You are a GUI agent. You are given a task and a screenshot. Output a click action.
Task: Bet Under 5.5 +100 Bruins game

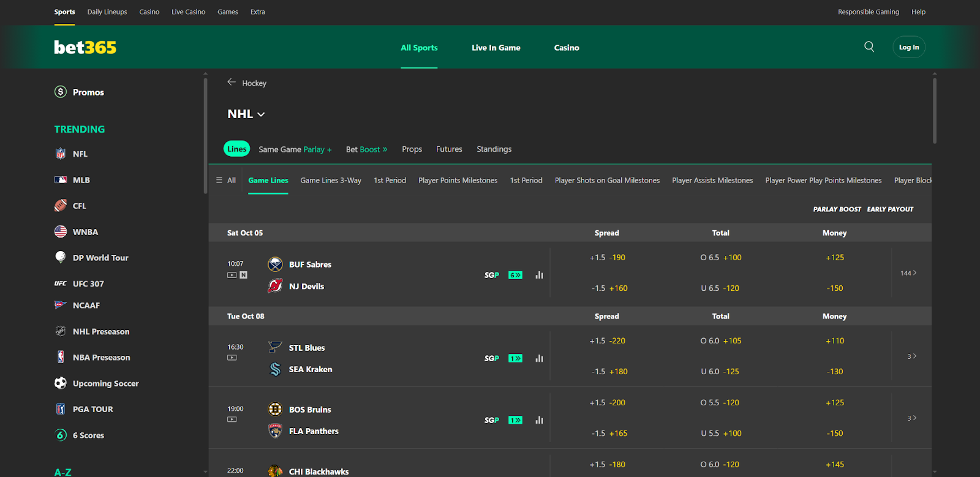721,434
